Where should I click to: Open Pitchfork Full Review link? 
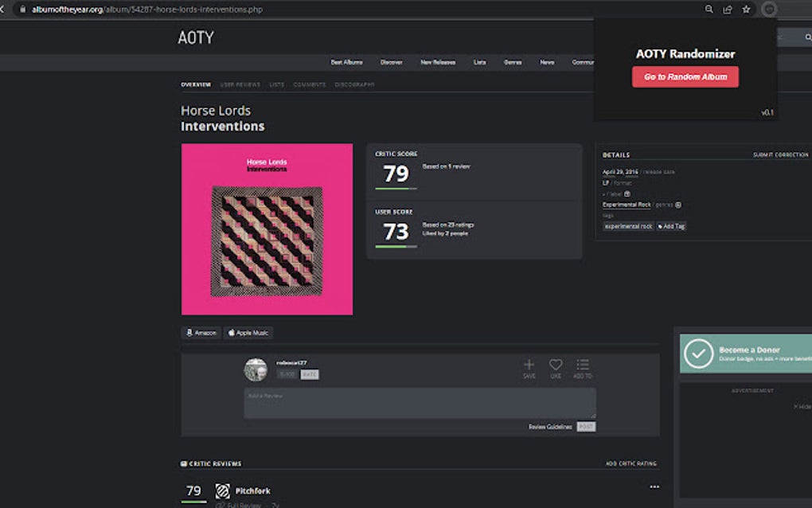[x=242, y=506]
